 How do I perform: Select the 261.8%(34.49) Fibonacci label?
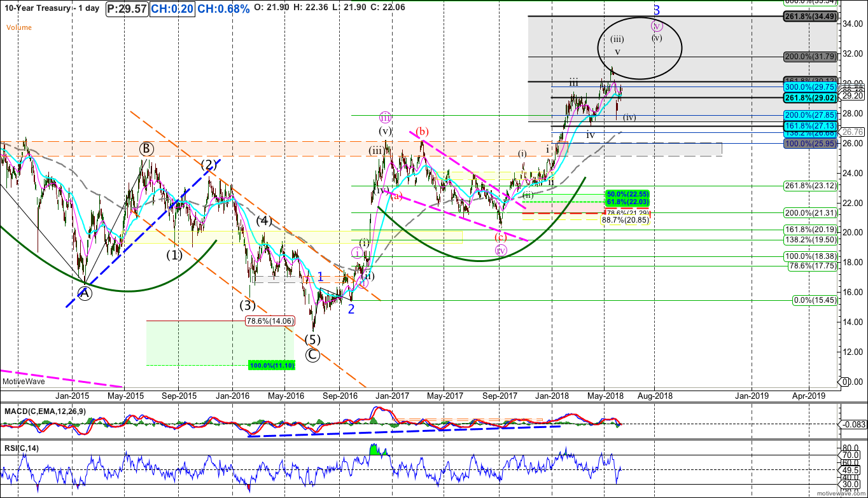tap(809, 17)
